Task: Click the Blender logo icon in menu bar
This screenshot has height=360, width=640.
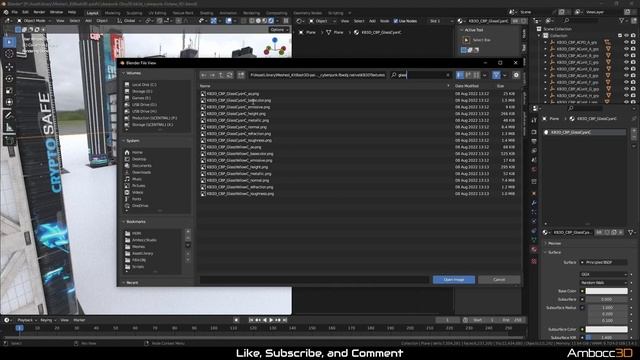Action: click(6, 12)
